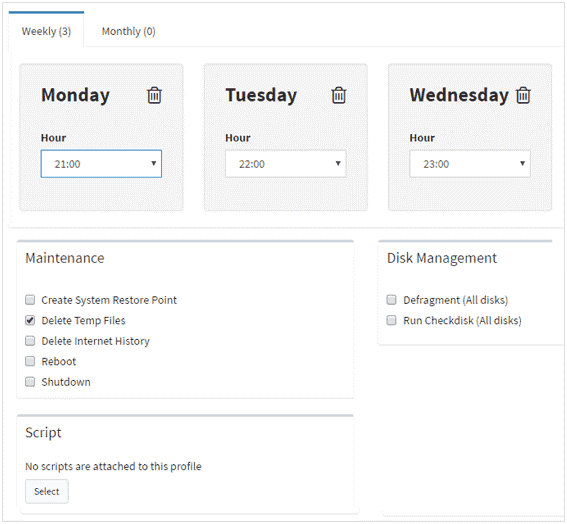Viewport: 567px width, 524px height.
Task: Select the Weekly (3) tab
Action: coord(46,31)
